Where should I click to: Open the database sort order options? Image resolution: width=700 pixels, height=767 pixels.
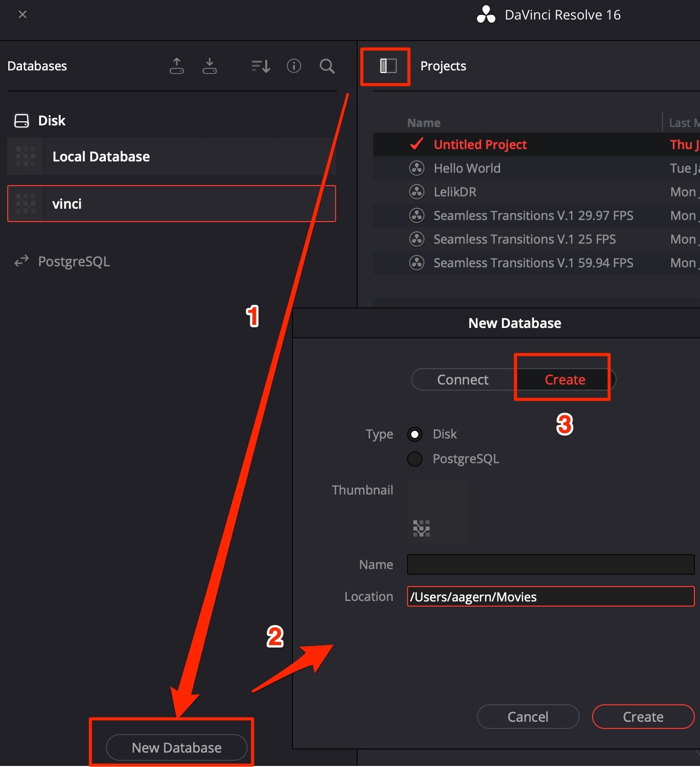coord(261,66)
